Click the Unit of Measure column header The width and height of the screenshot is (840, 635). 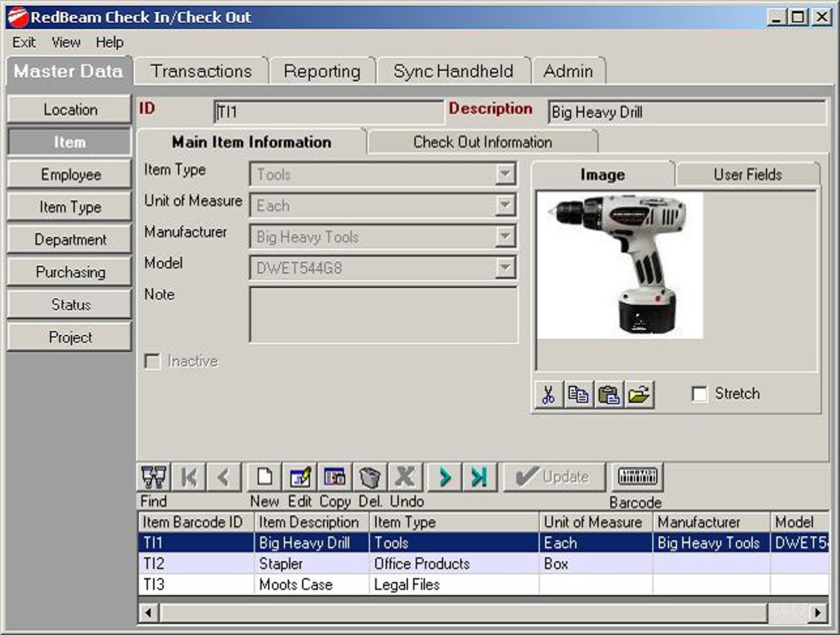[596, 523]
